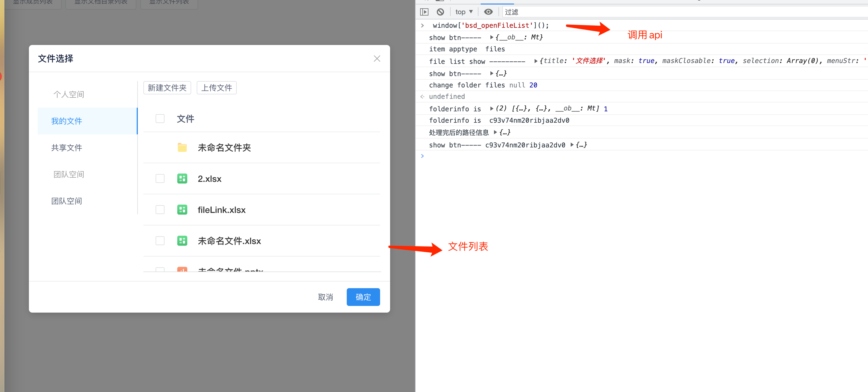Check the checkbox for 2.xlsx

click(160, 179)
